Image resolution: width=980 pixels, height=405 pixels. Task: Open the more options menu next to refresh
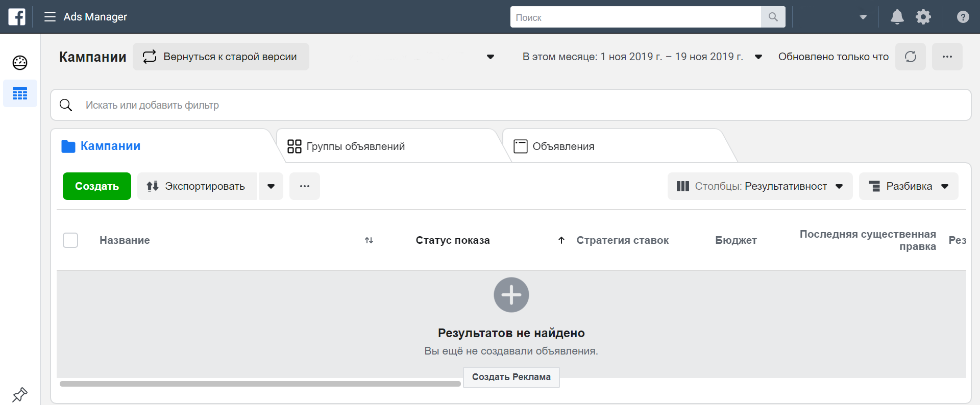pos(947,57)
